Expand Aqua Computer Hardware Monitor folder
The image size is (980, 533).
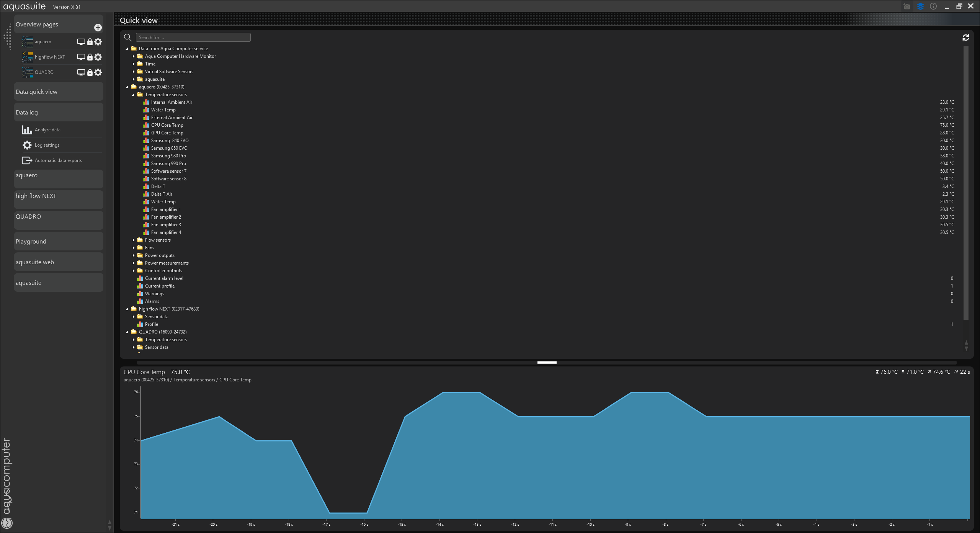point(134,56)
